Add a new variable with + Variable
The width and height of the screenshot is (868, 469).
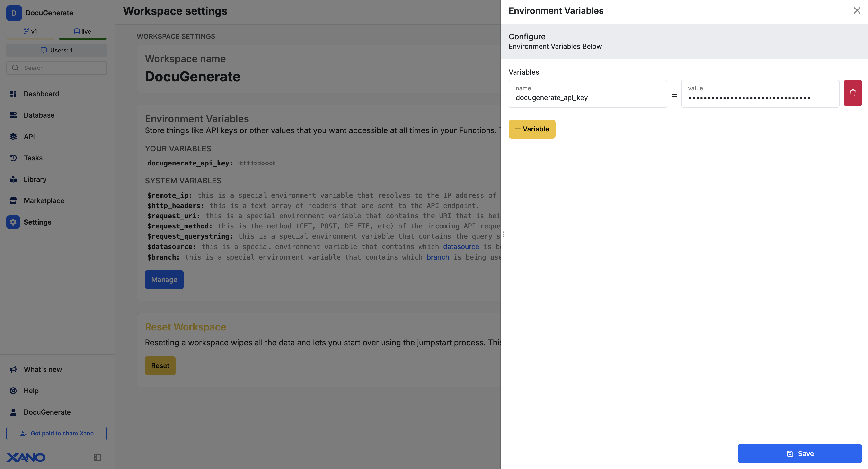532,129
